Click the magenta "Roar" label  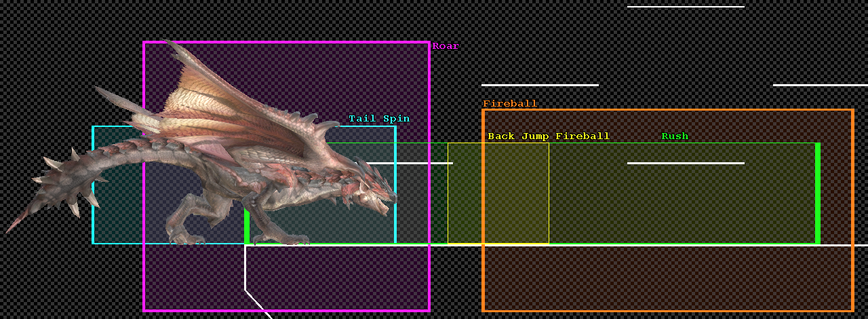[x=446, y=46]
